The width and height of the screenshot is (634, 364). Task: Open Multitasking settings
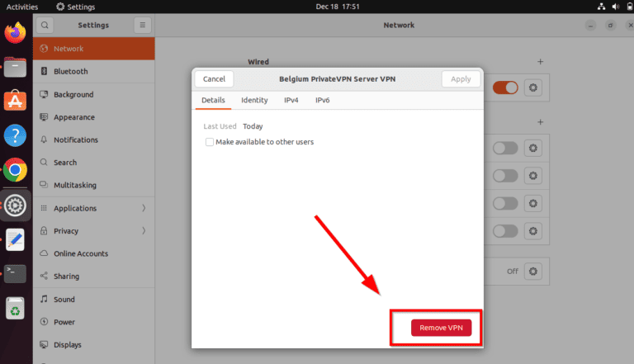click(94, 185)
